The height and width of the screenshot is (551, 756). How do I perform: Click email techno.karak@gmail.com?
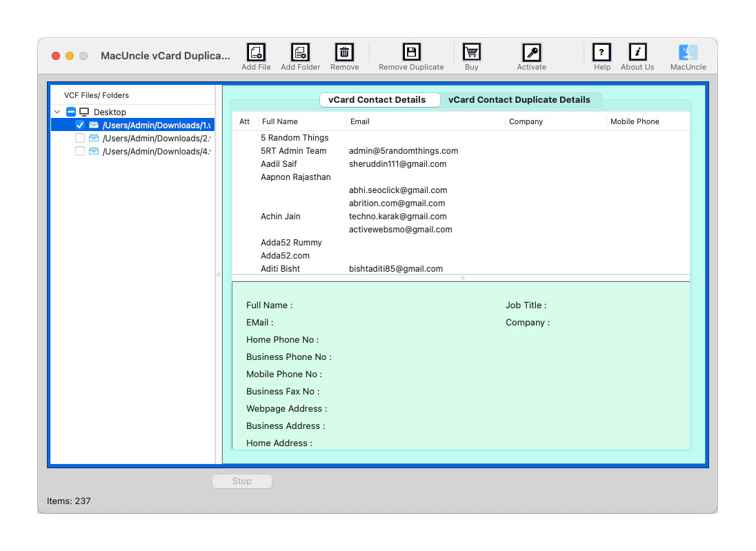398,217
